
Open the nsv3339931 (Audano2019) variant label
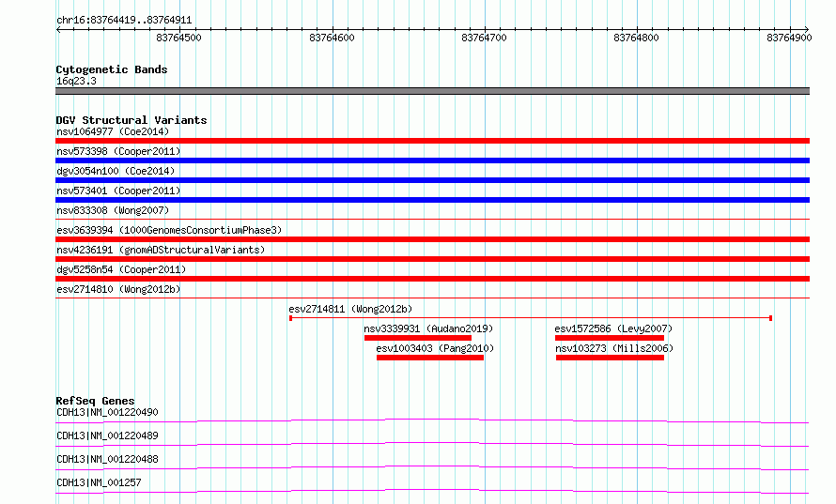[x=428, y=328]
